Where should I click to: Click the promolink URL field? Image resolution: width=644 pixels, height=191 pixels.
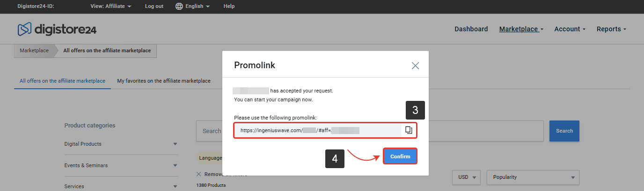click(318, 130)
